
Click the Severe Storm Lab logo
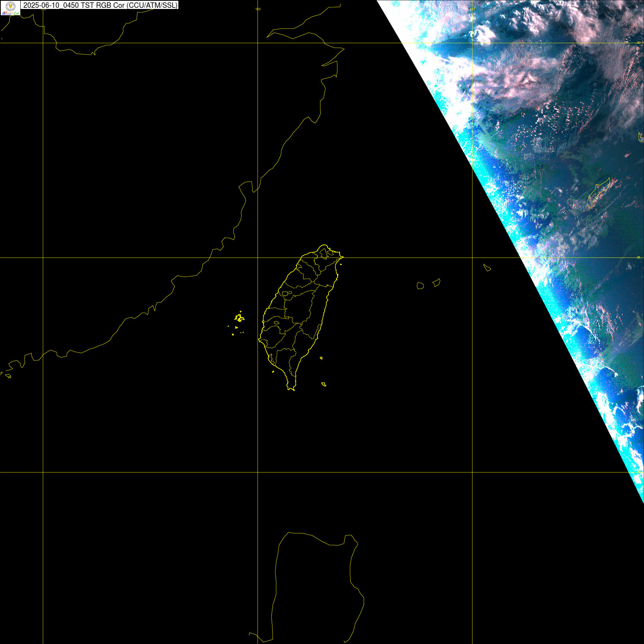(10, 8)
